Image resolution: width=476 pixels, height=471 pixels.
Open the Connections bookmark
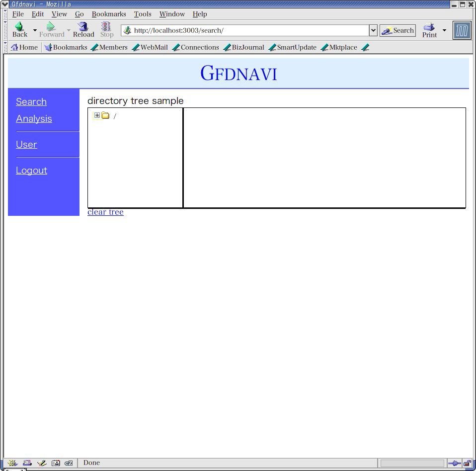click(x=195, y=47)
